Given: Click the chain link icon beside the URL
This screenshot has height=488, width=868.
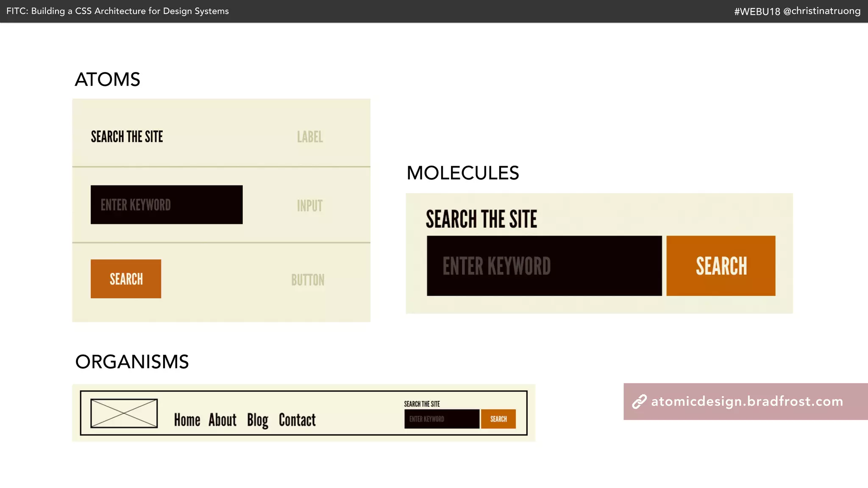Looking at the screenshot, I should [x=639, y=402].
